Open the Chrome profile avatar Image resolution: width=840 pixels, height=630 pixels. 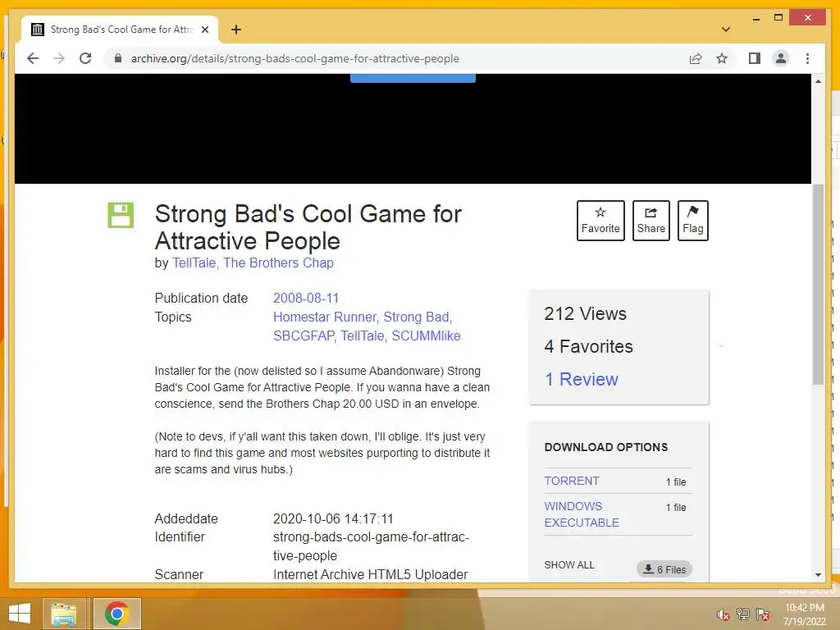tap(781, 58)
